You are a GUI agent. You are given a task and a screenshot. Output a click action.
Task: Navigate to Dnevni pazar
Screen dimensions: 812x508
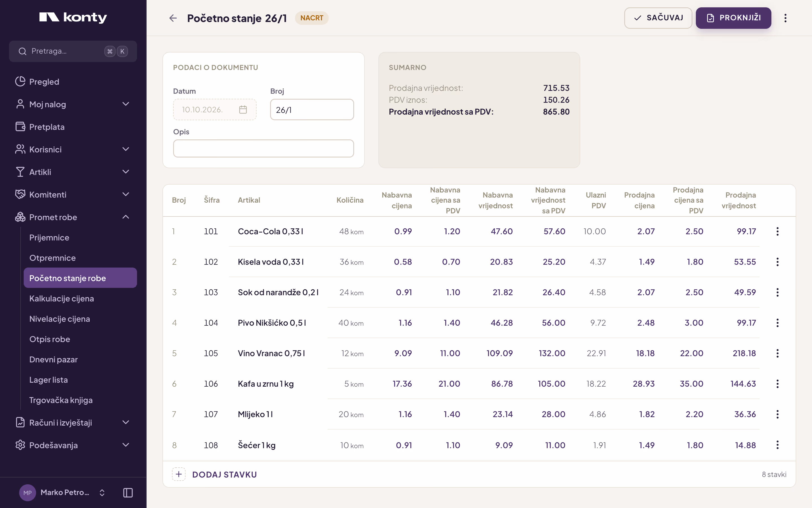(x=80, y=360)
